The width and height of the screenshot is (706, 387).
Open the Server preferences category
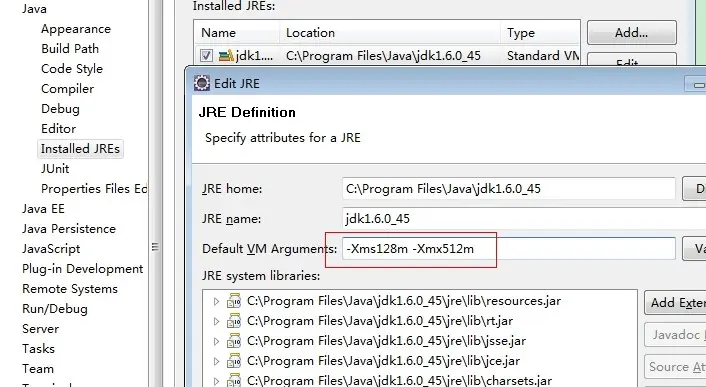40,329
